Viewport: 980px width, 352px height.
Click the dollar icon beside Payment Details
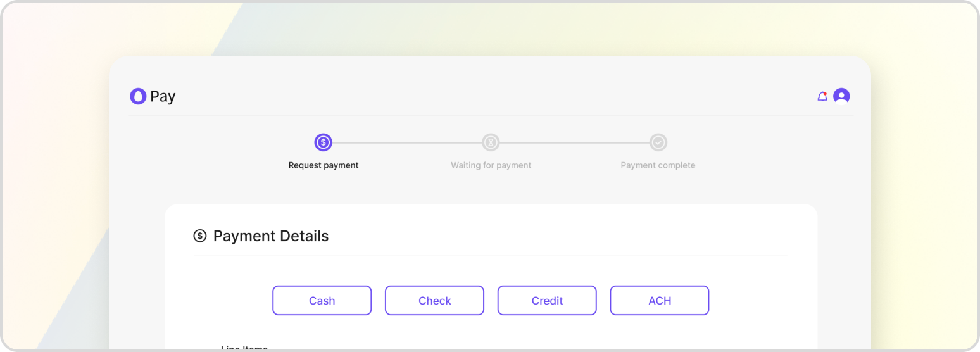tap(200, 236)
